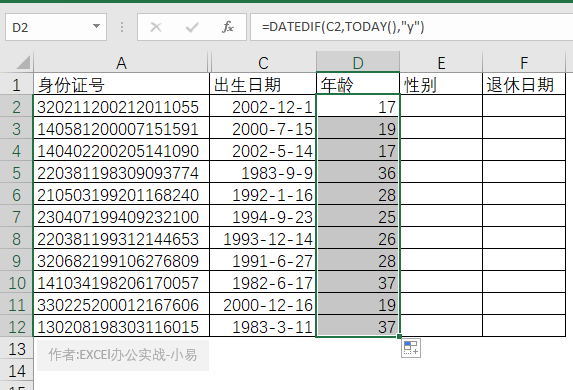Image resolution: width=573 pixels, height=390 pixels.
Task: Click birth date cell 2002-5-14
Action: pos(263,150)
